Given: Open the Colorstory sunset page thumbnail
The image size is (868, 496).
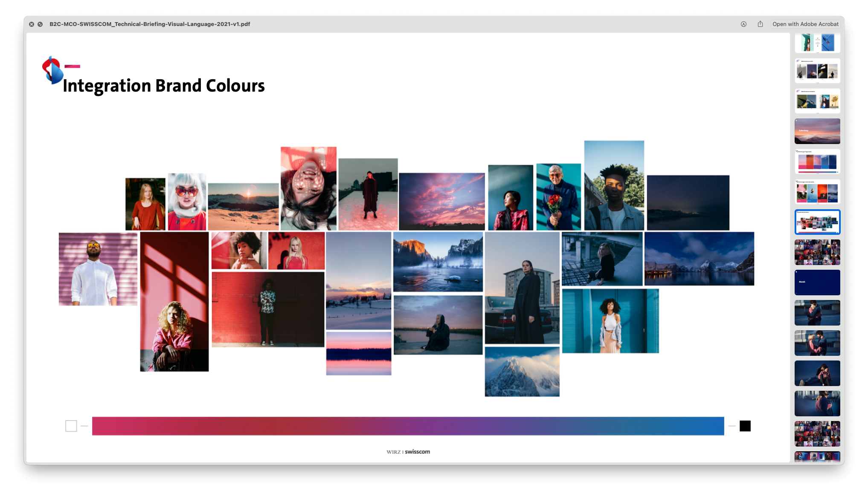Looking at the screenshot, I should coord(817,131).
